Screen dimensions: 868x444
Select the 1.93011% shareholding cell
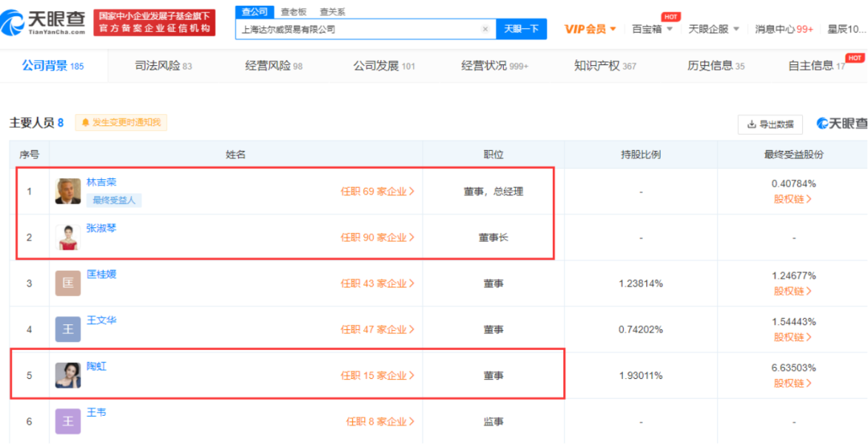(x=641, y=376)
